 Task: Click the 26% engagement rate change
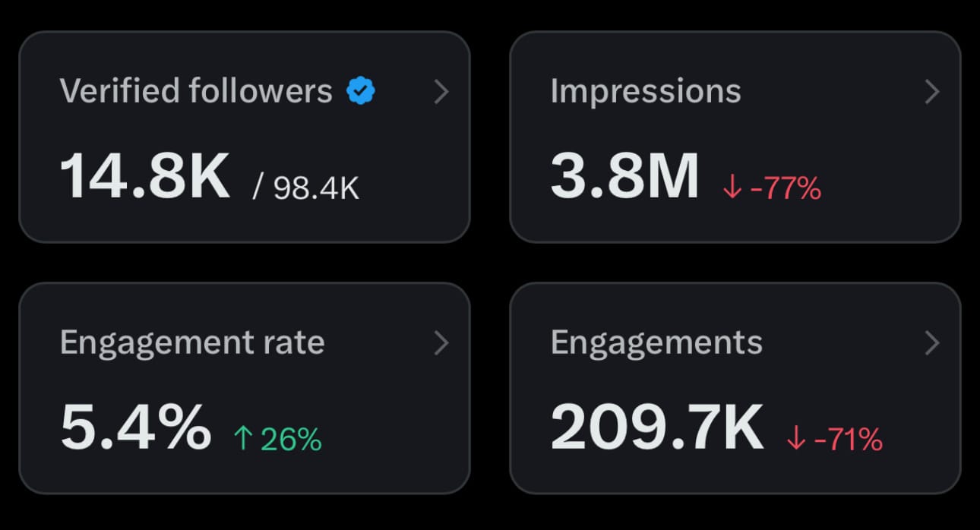tap(291, 439)
